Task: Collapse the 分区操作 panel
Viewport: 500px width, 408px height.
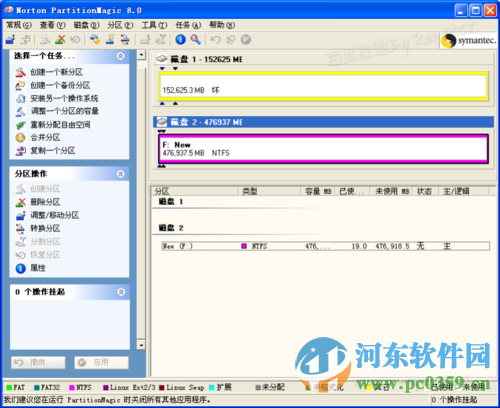Action: pyautogui.click(x=121, y=174)
